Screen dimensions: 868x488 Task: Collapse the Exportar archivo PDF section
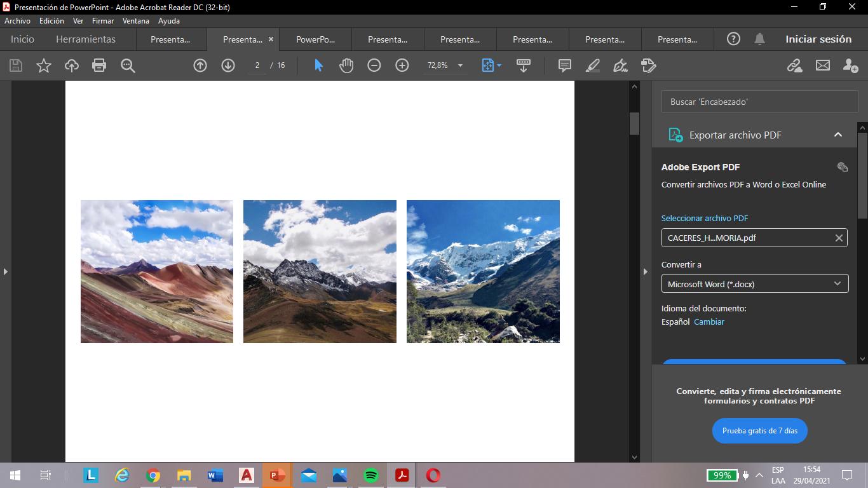tap(837, 135)
